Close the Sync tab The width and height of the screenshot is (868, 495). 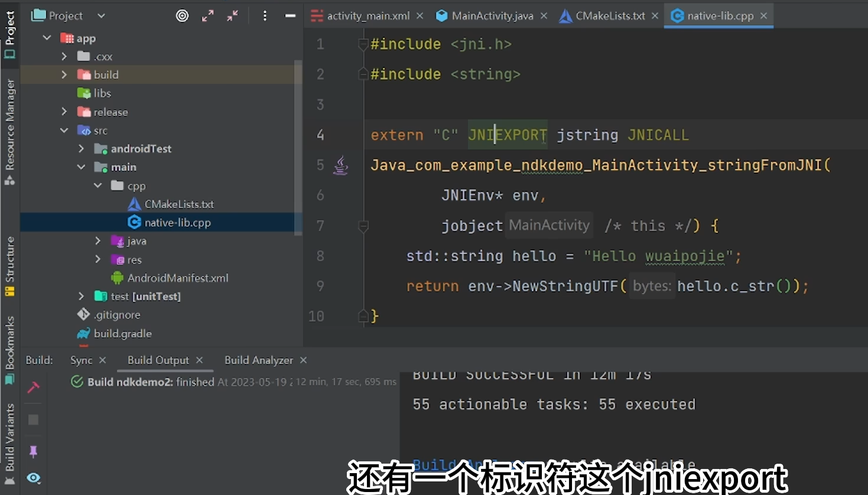102,360
